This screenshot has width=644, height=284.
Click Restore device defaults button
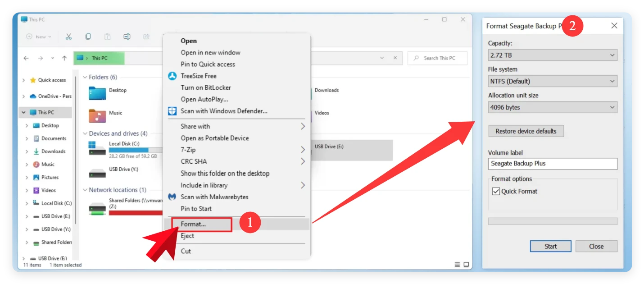click(x=526, y=131)
